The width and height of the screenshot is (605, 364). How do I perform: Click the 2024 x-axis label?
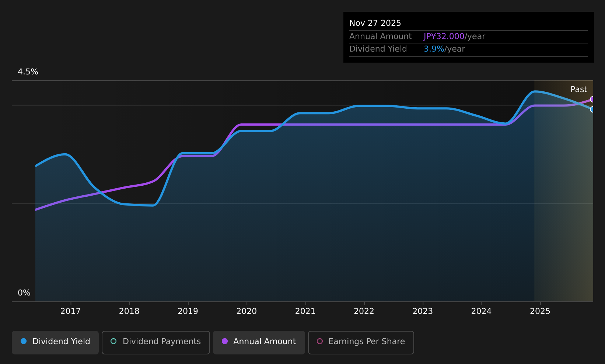482,311
